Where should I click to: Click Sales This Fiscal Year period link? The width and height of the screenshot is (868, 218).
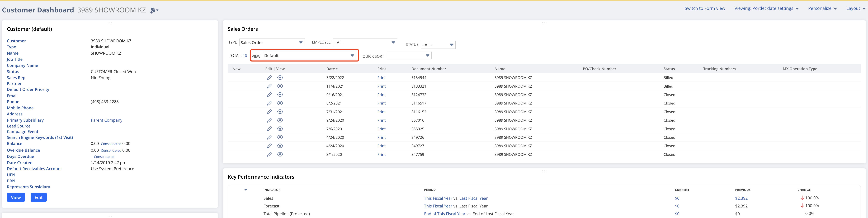[438, 198]
